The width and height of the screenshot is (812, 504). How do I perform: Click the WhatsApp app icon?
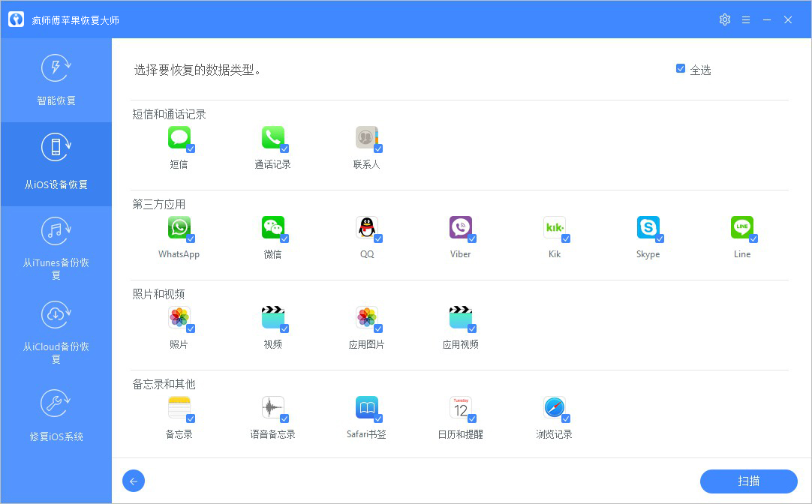(179, 228)
